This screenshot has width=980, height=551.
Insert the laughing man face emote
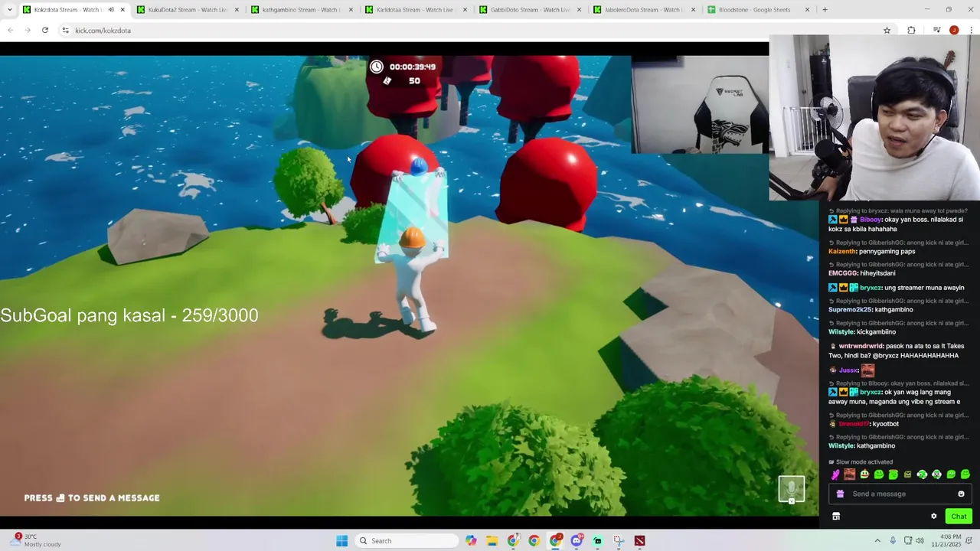[849, 474]
